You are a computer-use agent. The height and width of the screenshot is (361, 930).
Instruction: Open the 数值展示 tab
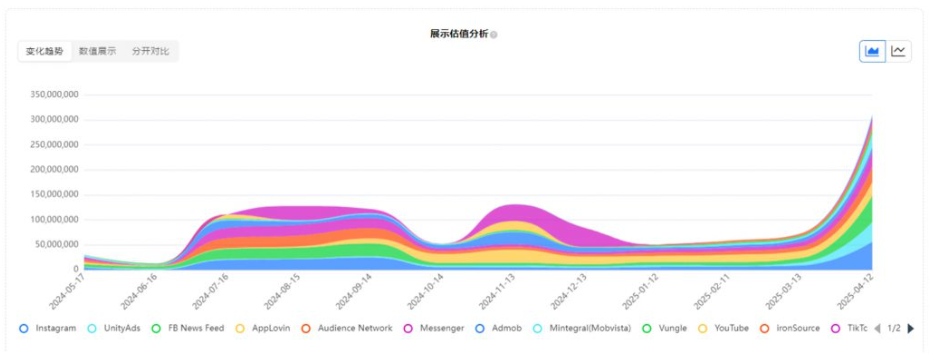(x=97, y=52)
